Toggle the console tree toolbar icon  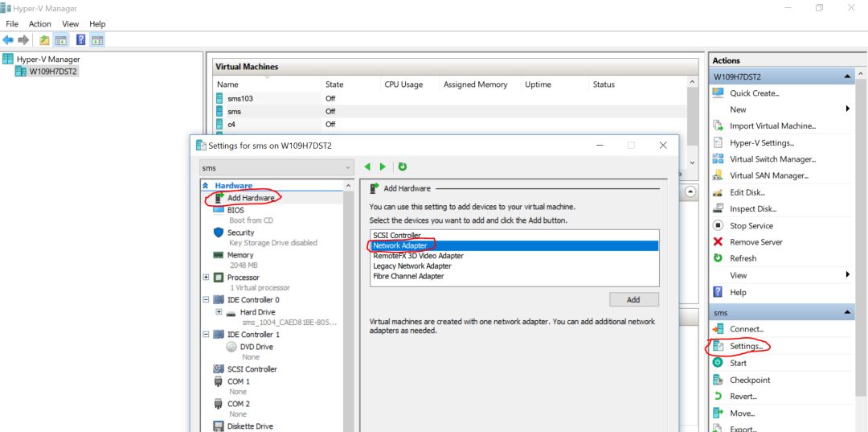tap(61, 40)
